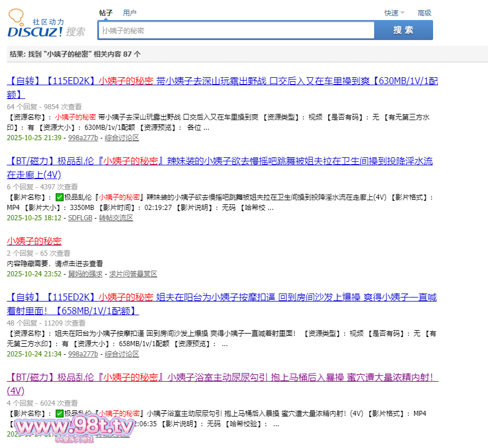
Task: Open the second result's 【BT/磁力】 title link
Action: point(220,161)
